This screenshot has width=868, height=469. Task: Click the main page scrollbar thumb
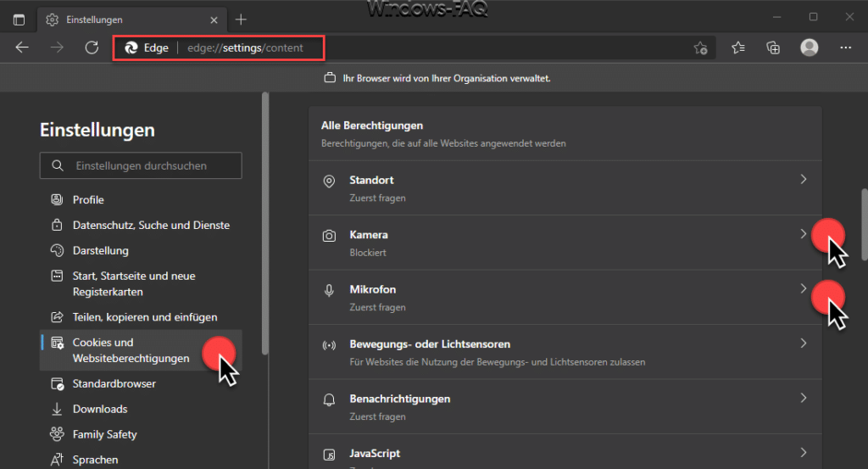pyautogui.click(x=864, y=225)
